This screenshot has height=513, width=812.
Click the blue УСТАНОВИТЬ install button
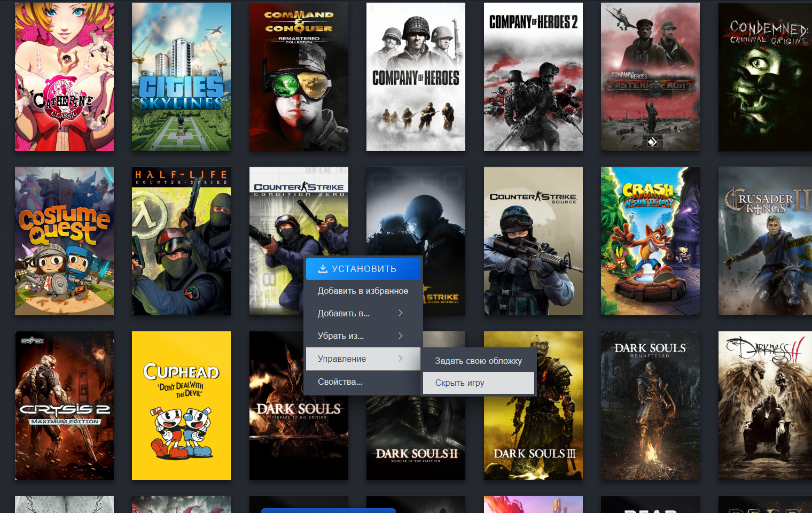click(x=363, y=269)
